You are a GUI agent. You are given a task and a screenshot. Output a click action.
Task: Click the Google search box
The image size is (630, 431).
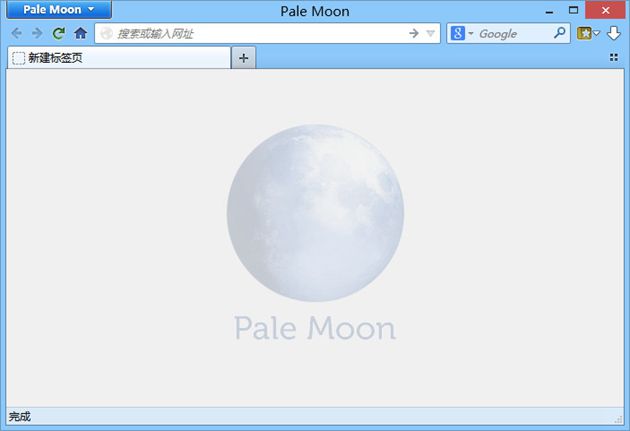point(514,33)
